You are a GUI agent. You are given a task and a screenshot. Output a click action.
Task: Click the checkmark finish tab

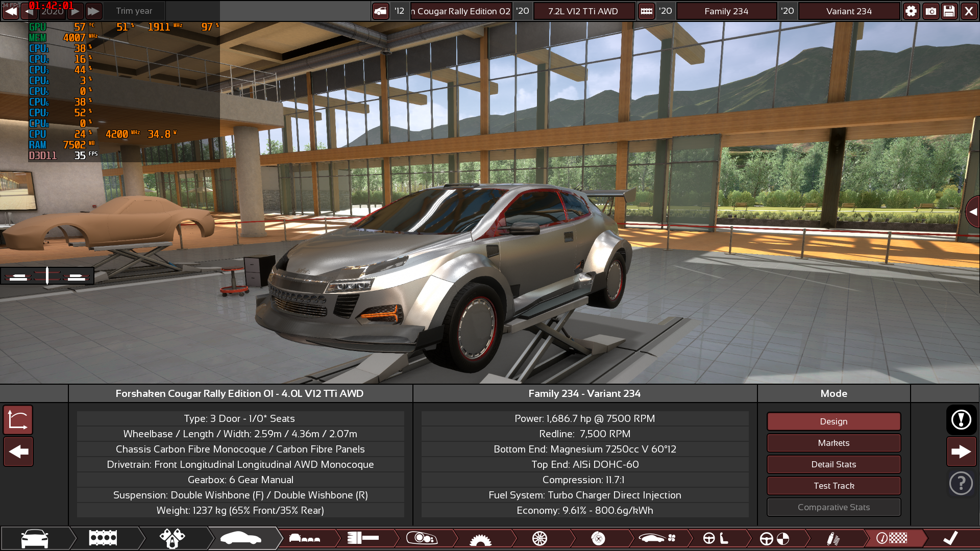tap(950, 538)
